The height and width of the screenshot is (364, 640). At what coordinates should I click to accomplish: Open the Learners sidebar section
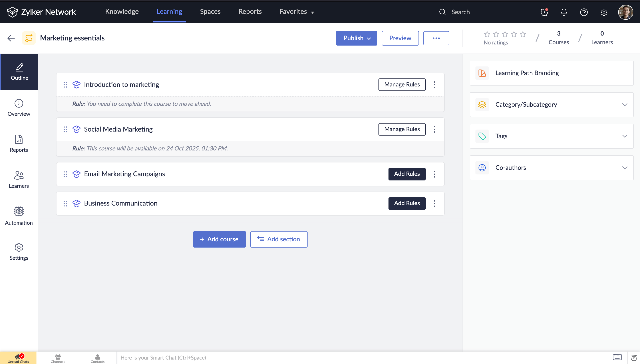click(19, 179)
